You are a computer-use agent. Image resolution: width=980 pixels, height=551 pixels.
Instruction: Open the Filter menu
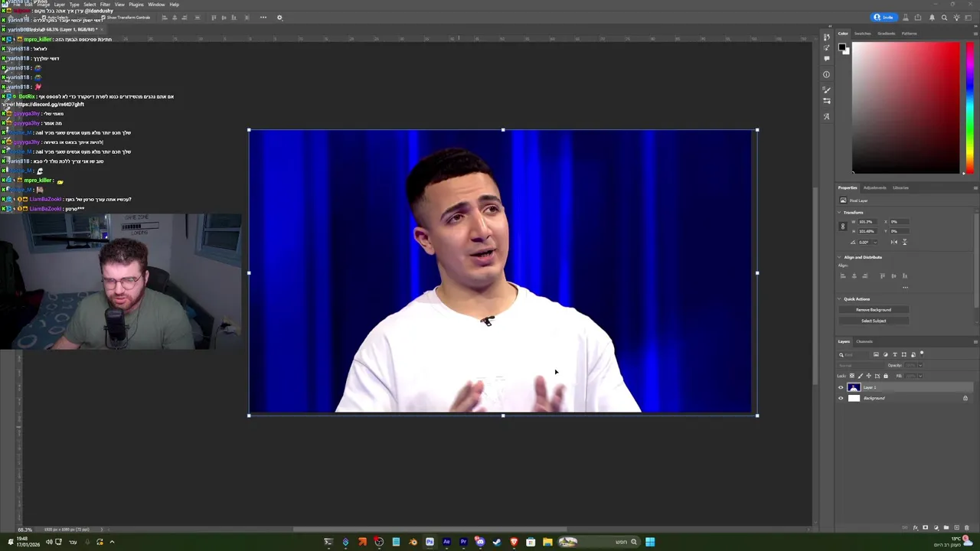point(105,5)
